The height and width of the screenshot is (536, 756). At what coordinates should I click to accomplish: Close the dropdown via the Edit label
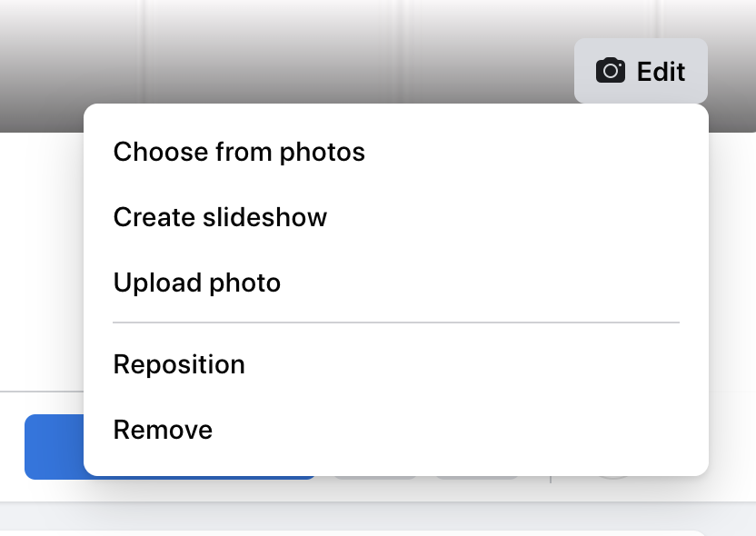(661, 71)
